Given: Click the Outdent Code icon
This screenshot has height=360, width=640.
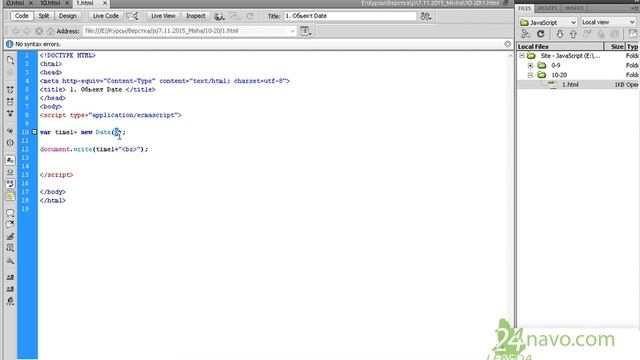Looking at the screenshot, I should click(10, 289).
